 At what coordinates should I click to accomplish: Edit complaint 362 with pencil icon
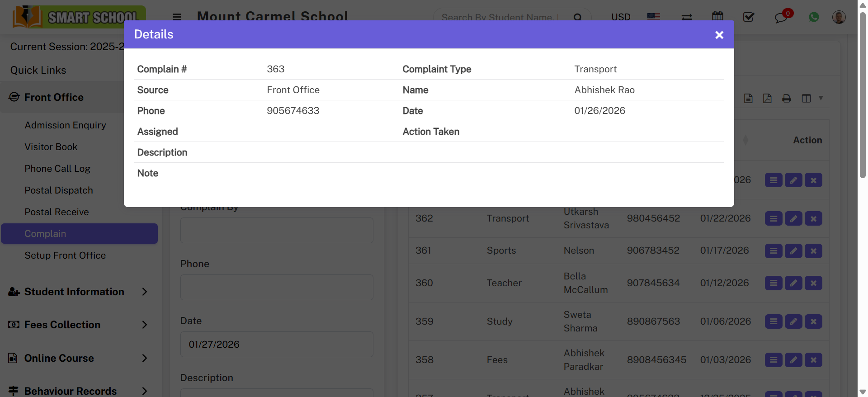click(x=793, y=219)
